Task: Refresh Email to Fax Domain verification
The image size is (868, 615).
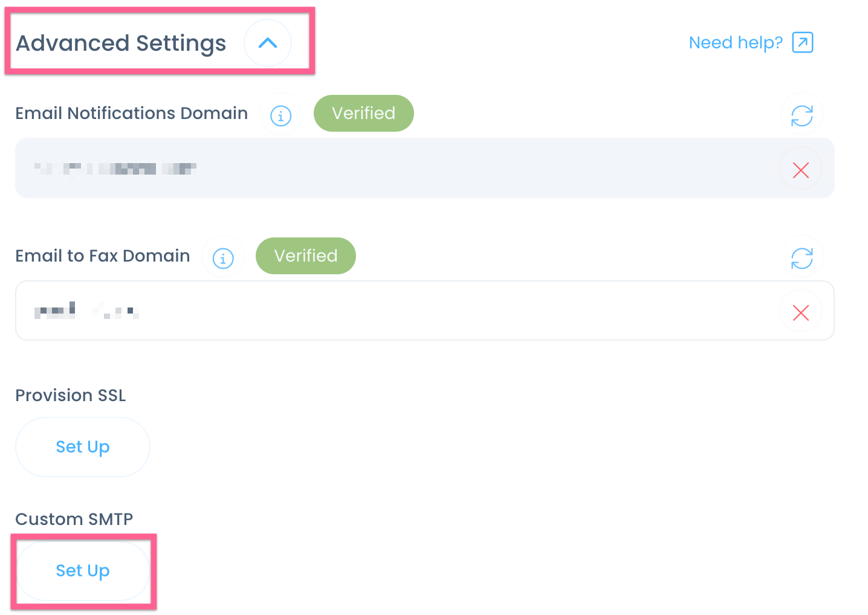Action: pyautogui.click(x=802, y=258)
